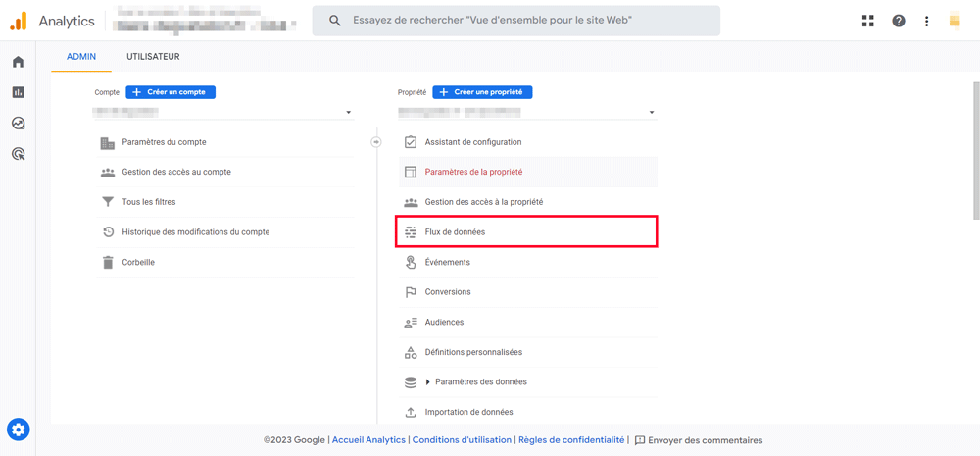This screenshot has width=980, height=456.
Task: Open Historique des modifications du compte
Action: pyautogui.click(x=225, y=232)
